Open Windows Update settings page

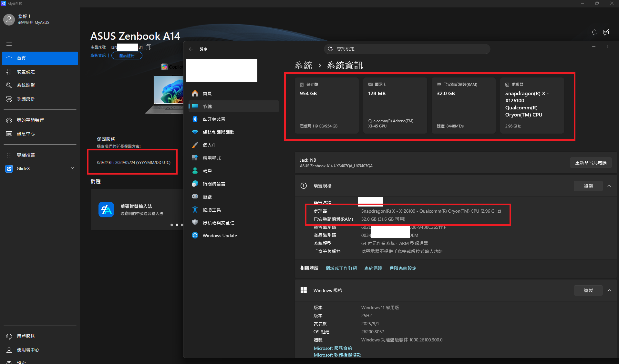(220, 236)
